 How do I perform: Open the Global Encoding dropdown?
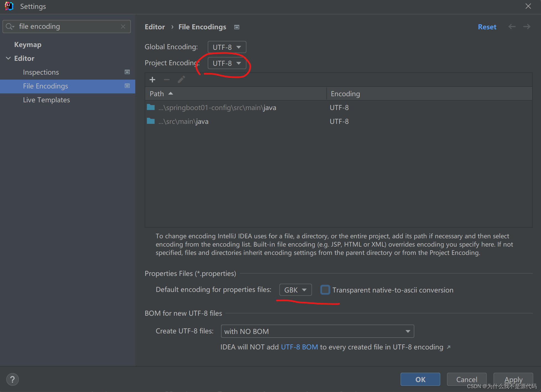227,47
